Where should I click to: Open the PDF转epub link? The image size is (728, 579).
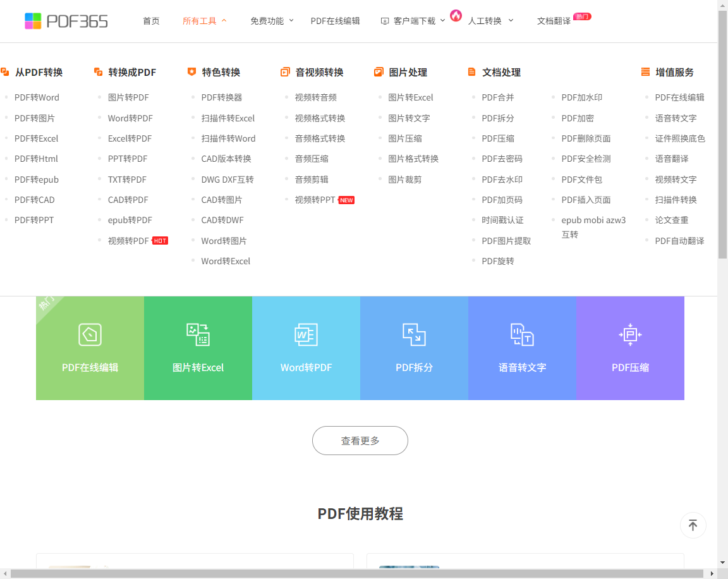tap(37, 180)
